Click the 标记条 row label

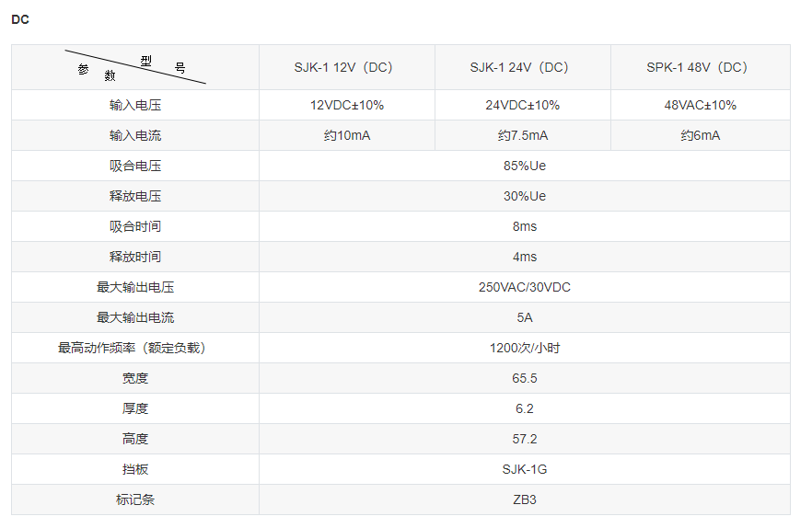pos(134,499)
